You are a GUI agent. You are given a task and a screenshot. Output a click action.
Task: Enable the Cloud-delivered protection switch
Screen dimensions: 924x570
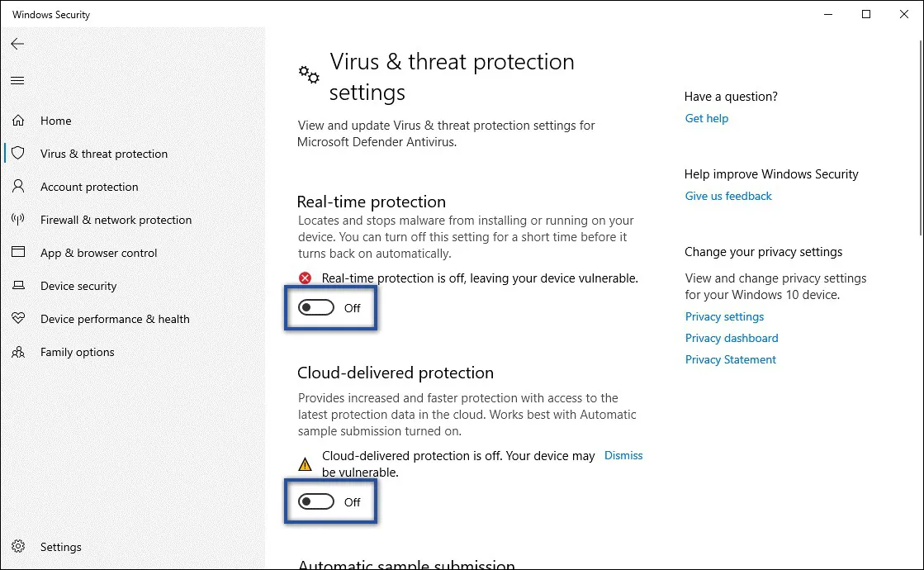pos(316,502)
